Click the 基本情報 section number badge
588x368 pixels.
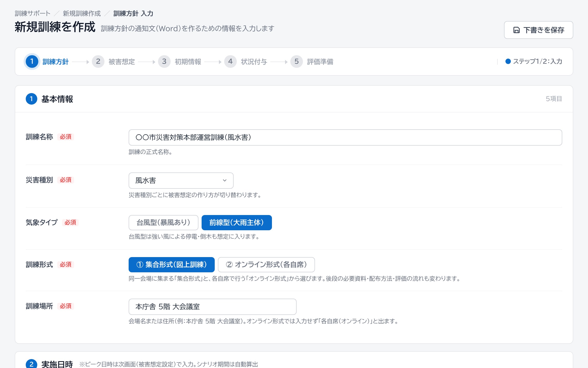click(31, 99)
